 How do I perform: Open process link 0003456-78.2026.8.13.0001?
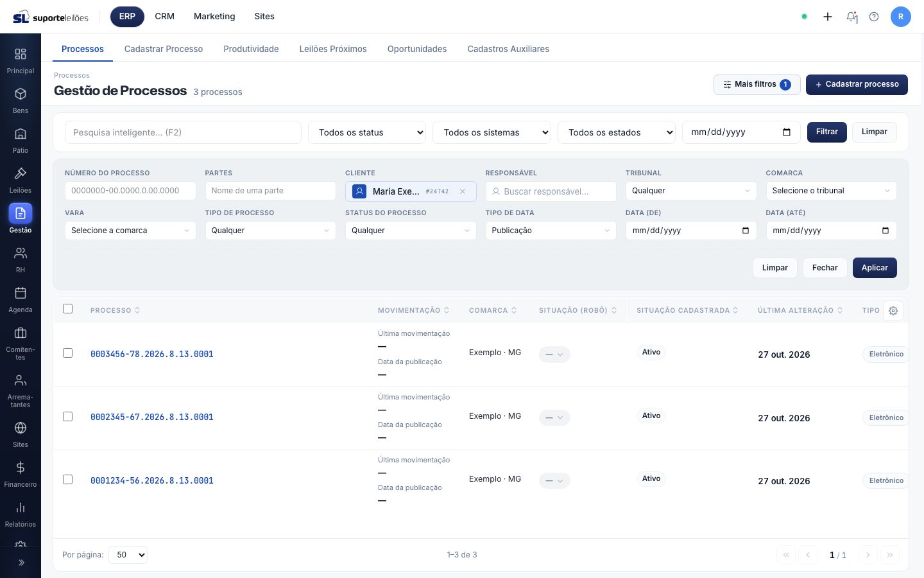click(152, 354)
